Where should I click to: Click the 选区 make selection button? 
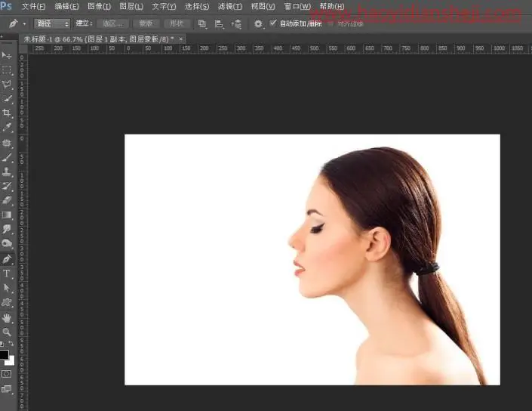tap(112, 23)
